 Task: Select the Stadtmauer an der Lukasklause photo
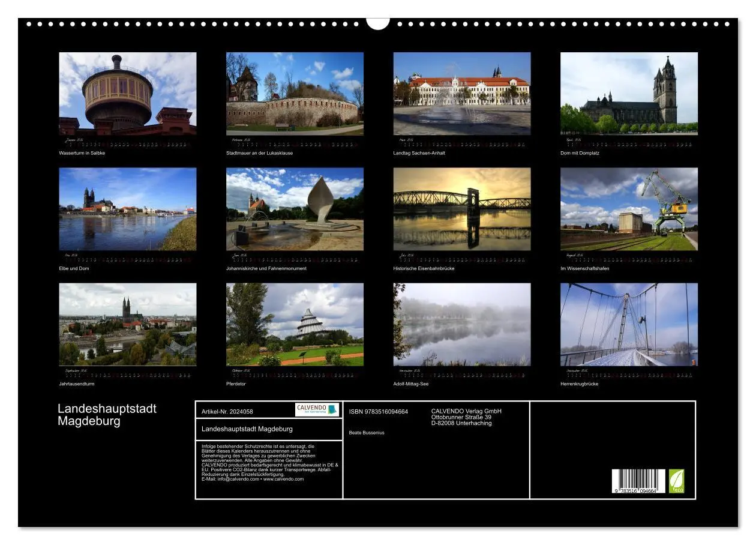(x=295, y=94)
